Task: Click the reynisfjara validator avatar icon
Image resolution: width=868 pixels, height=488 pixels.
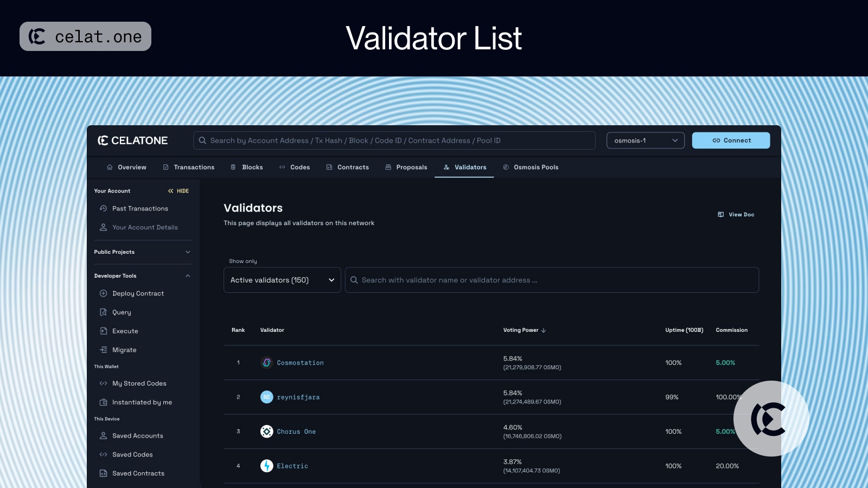Action: [266, 397]
